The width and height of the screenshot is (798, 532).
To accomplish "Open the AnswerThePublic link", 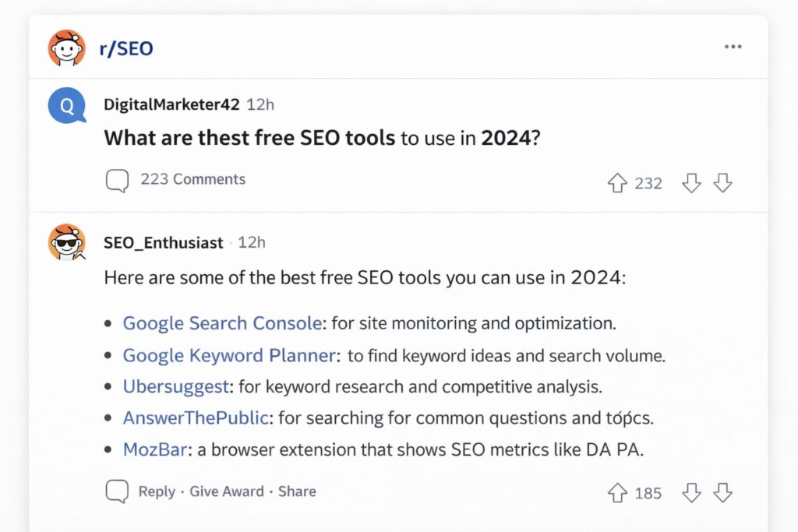I will 196,417.
